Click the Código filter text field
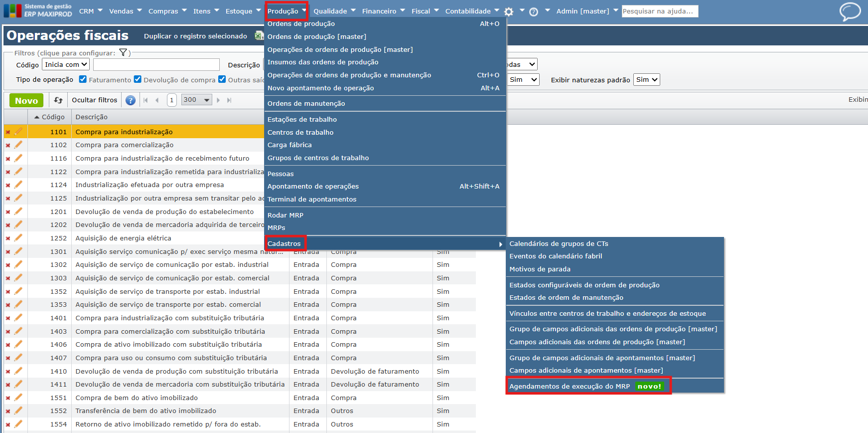The image size is (868, 433). click(x=156, y=65)
